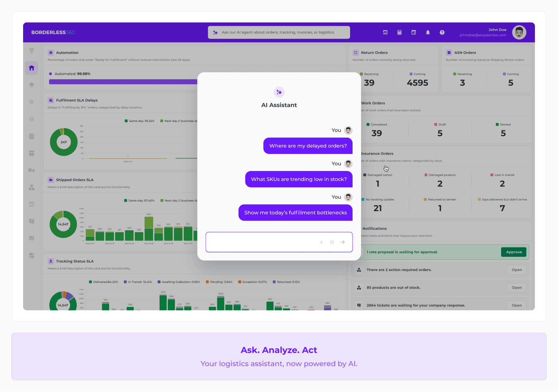Click the Damaged product count 2
Viewport: 558px width, 392px height.
coord(440,184)
